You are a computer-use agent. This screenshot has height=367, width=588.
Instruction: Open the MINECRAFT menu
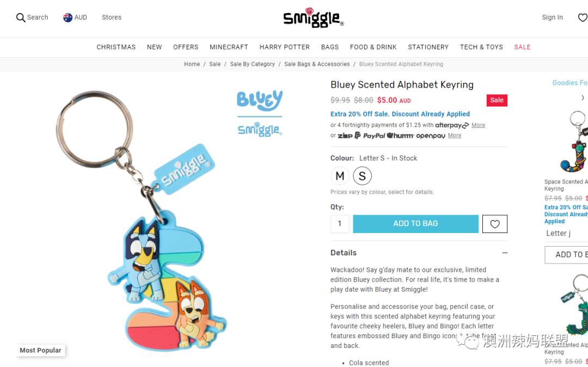(x=229, y=47)
